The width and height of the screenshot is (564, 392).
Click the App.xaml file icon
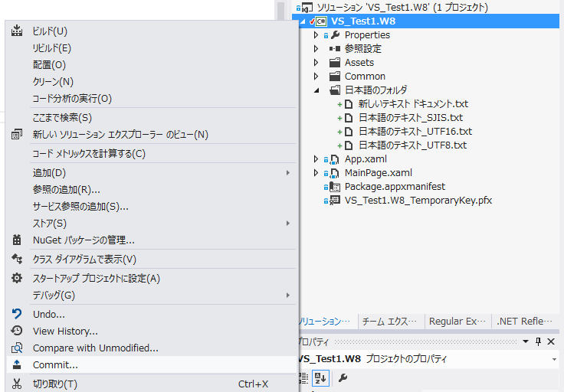tap(335, 159)
